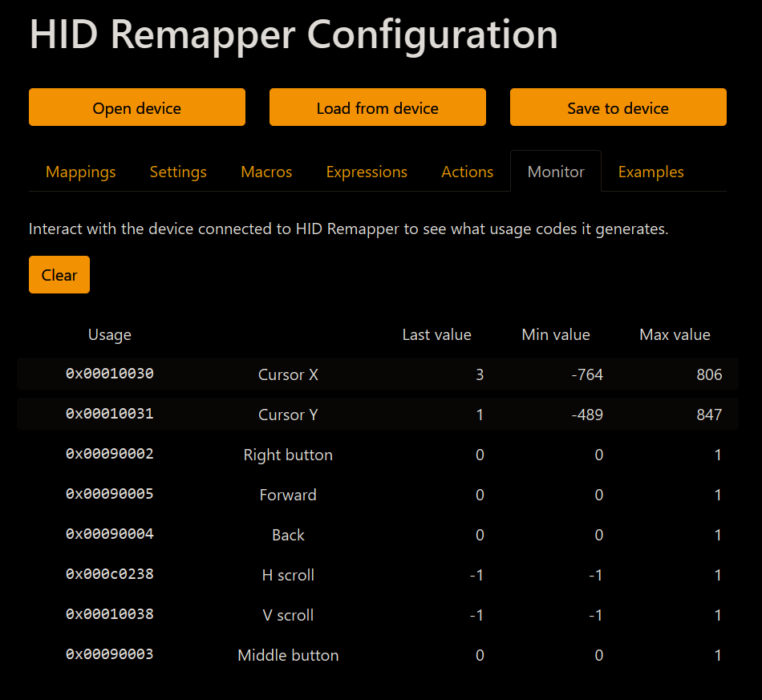This screenshot has width=762, height=700.
Task: Open the Expressions tab
Action: click(367, 172)
